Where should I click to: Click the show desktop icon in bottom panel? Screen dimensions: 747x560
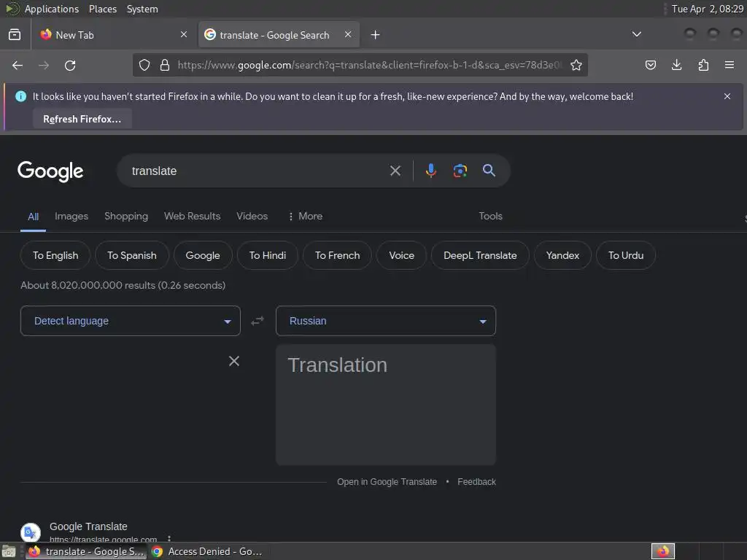tap(9, 551)
